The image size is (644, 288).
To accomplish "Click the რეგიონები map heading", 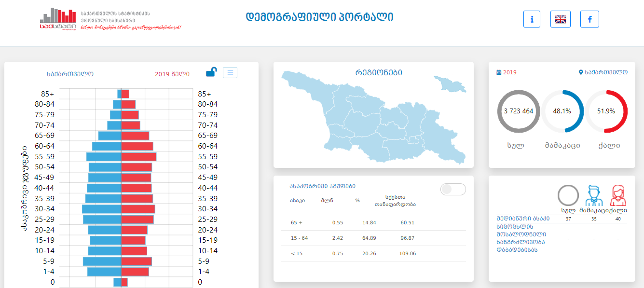I will (x=378, y=73).
